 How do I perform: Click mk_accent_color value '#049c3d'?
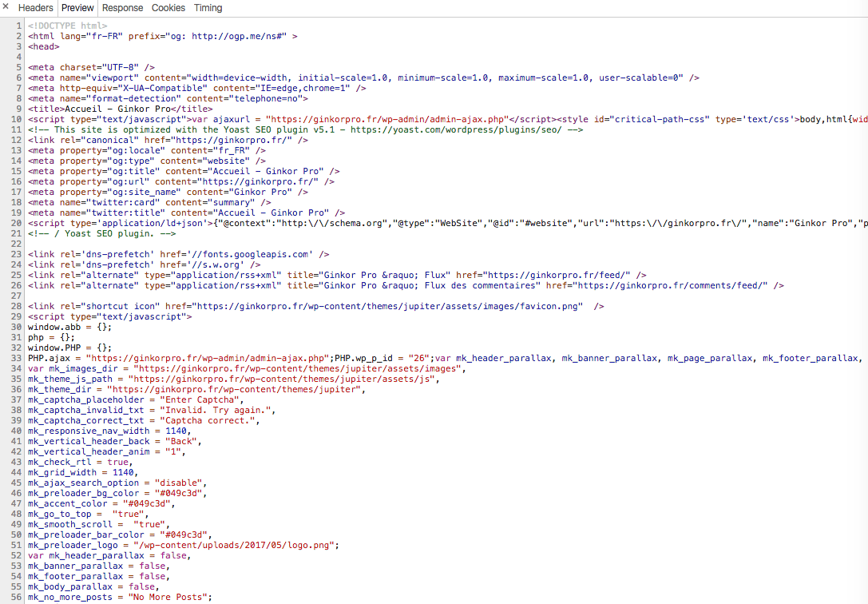149,504
